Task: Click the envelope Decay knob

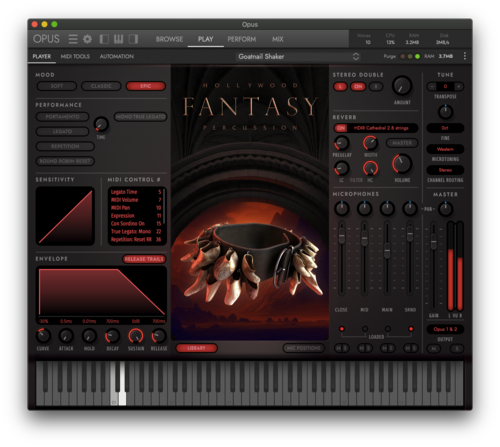Action: pos(112,336)
